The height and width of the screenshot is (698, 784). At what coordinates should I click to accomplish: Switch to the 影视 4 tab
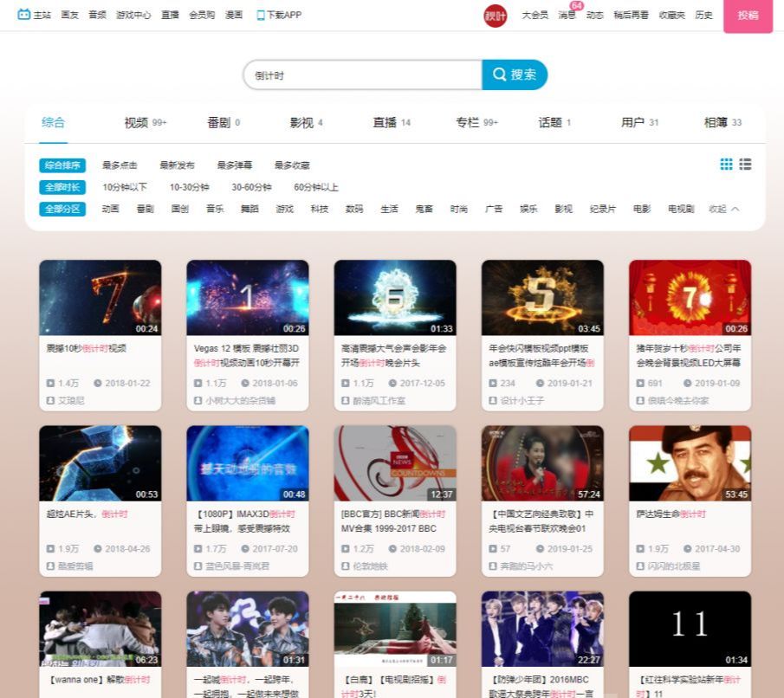pyautogui.click(x=307, y=122)
